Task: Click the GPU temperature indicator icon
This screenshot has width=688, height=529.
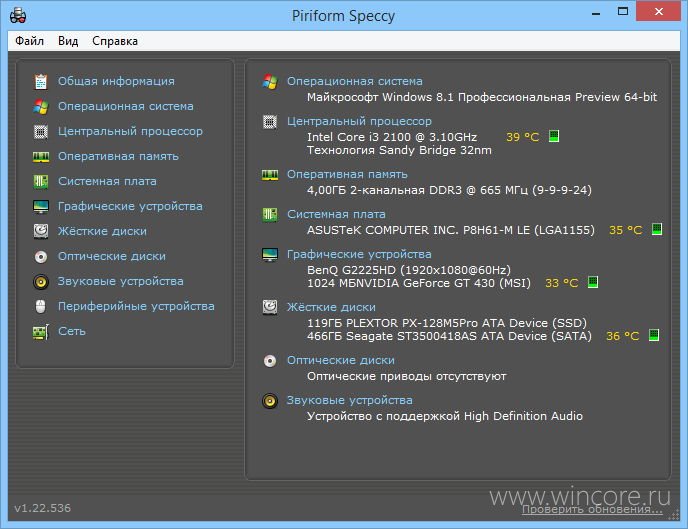Action: tap(593, 282)
